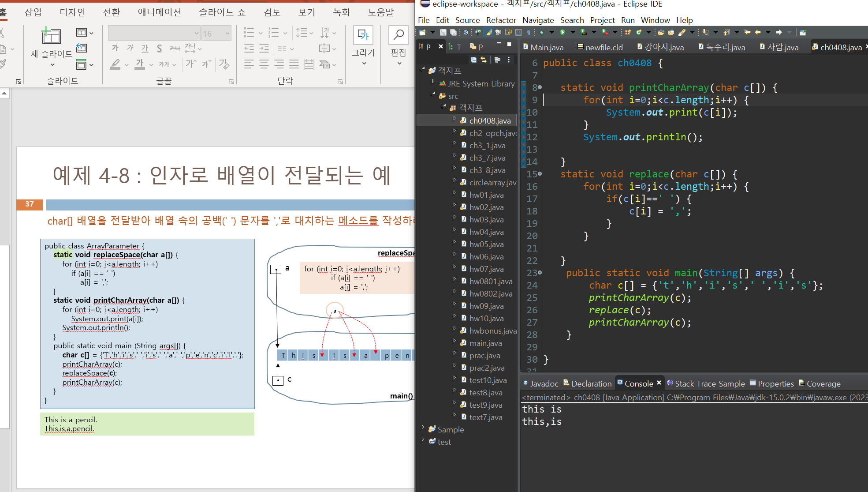Click Eclipse Open Type folder icon

pyautogui.click(x=661, y=32)
